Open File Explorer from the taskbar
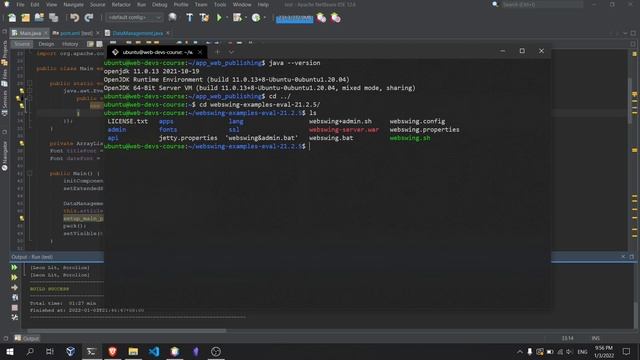 [133, 351]
